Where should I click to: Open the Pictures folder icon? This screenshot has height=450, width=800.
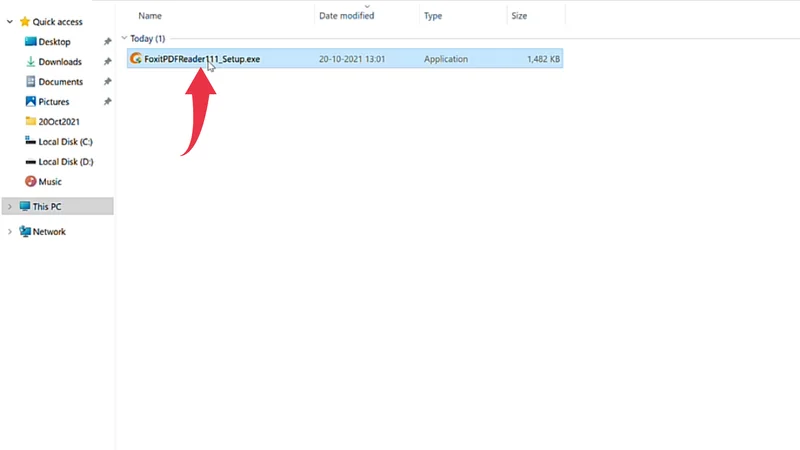coord(30,102)
